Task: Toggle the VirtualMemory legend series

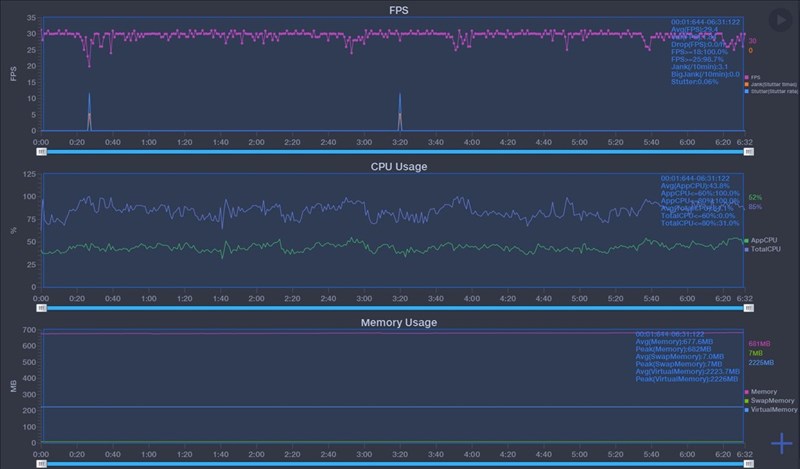Action: [771, 409]
